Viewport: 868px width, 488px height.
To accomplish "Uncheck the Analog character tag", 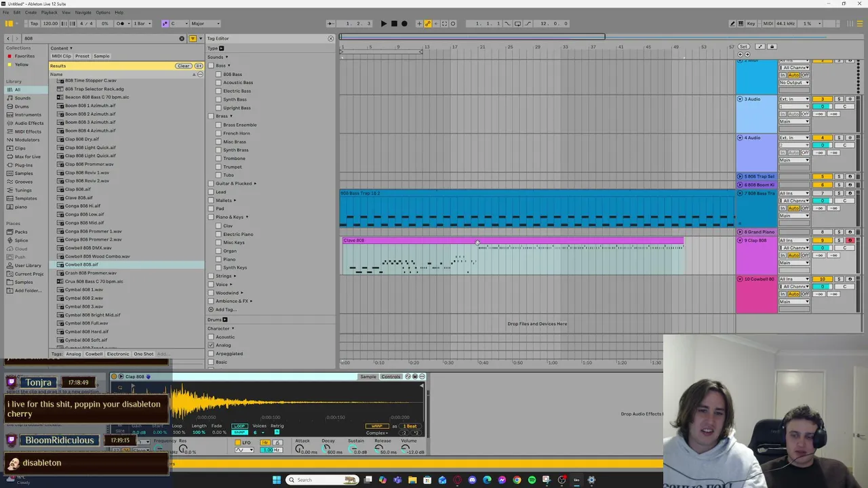I will (211, 345).
